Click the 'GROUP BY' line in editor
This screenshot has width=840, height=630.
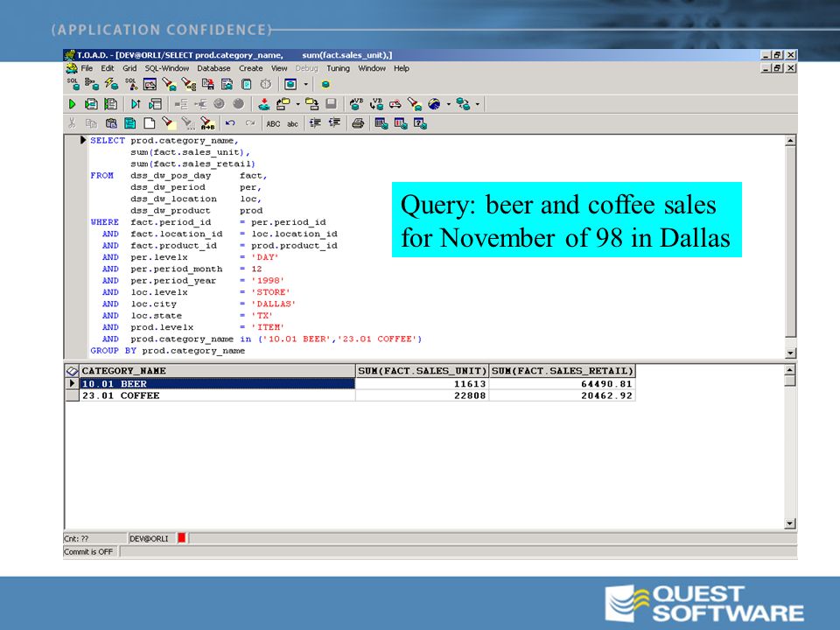tap(168, 350)
